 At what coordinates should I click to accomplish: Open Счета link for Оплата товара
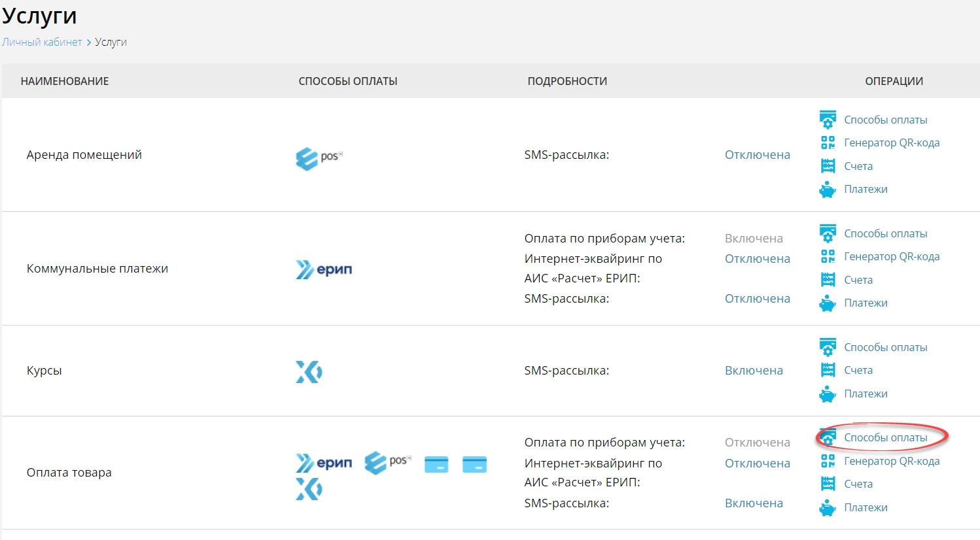[858, 484]
